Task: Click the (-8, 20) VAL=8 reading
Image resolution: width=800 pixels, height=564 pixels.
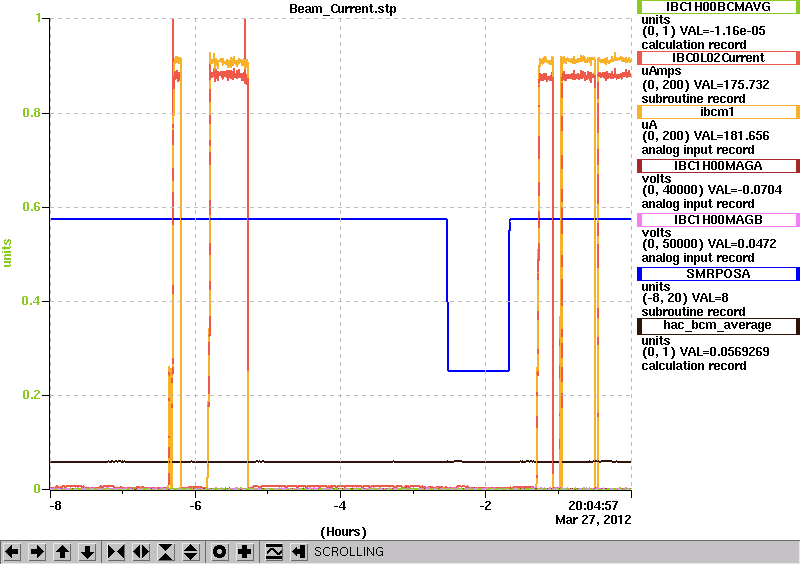Action: click(685, 298)
